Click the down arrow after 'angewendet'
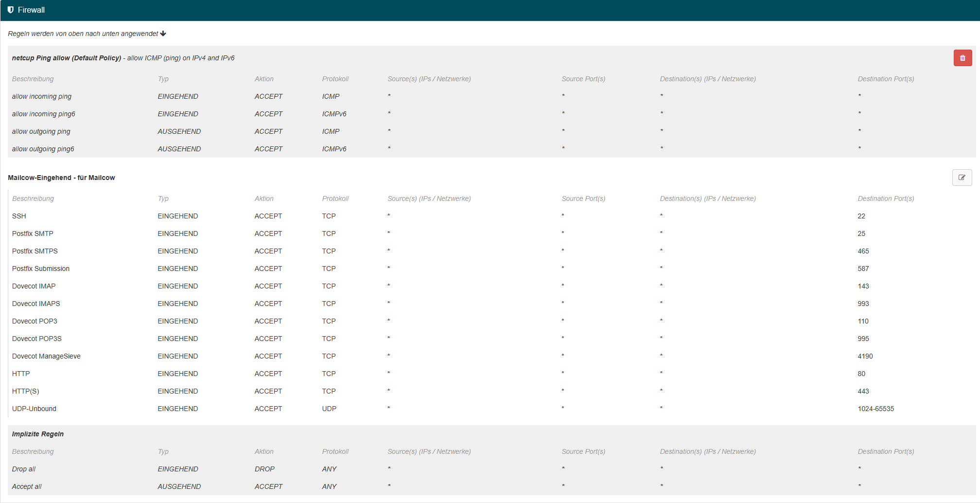Viewport: 980px width, 503px height. (x=163, y=34)
